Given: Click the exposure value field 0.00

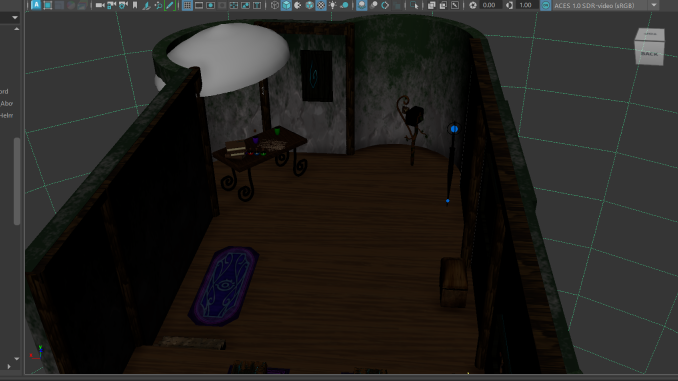Looking at the screenshot, I should point(489,5).
